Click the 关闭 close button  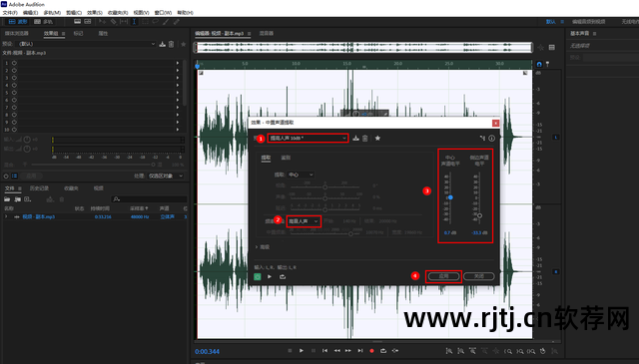coord(479,276)
